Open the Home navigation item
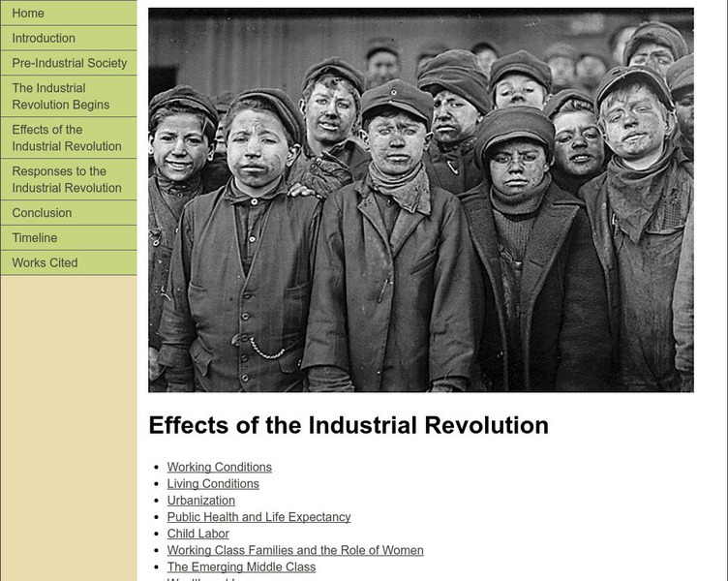The image size is (728, 581). tap(69, 13)
